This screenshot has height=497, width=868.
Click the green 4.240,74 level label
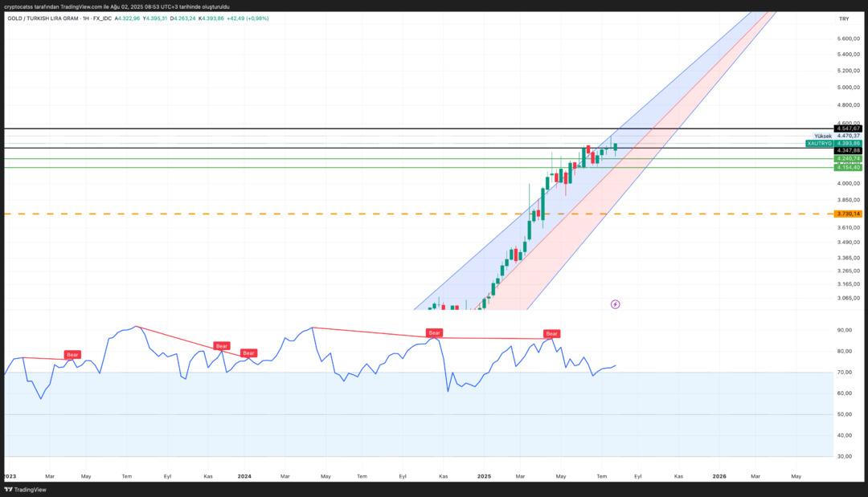coord(848,159)
